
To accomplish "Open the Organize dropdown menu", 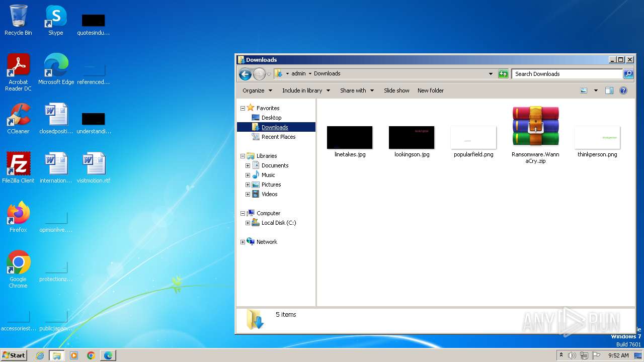I will [257, 90].
